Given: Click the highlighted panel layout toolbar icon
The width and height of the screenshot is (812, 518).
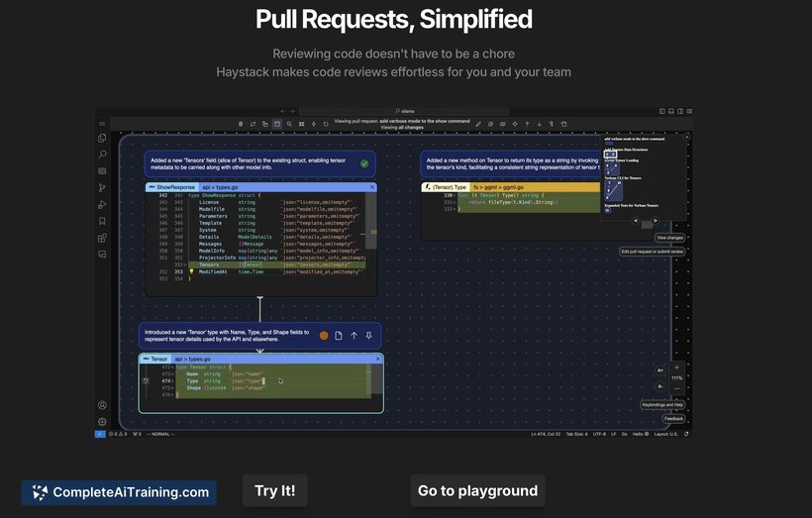Looking at the screenshot, I should click(277, 125).
